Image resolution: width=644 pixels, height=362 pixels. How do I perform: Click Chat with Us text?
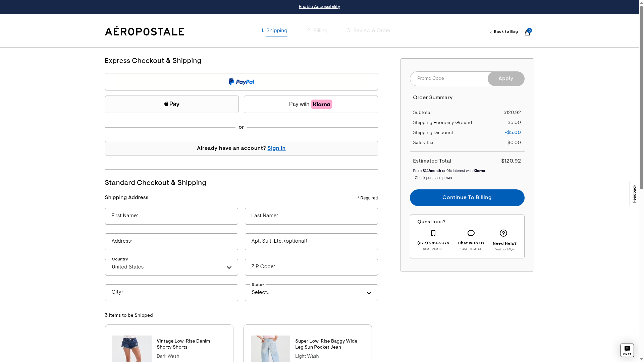(x=471, y=243)
